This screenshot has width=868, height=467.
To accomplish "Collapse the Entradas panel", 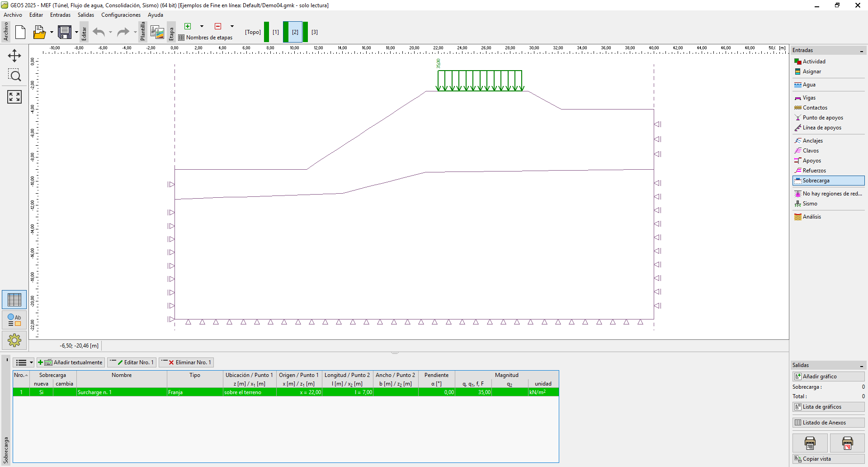I will pyautogui.click(x=861, y=51).
